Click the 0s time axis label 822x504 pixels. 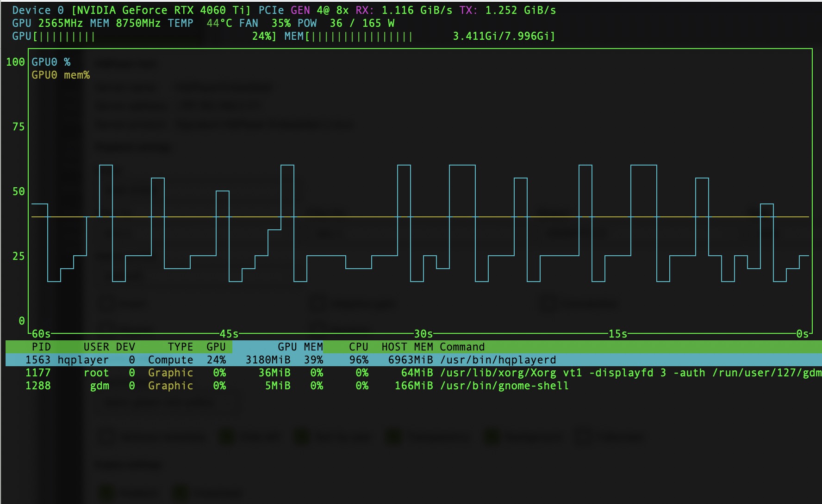click(x=803, y=334)
